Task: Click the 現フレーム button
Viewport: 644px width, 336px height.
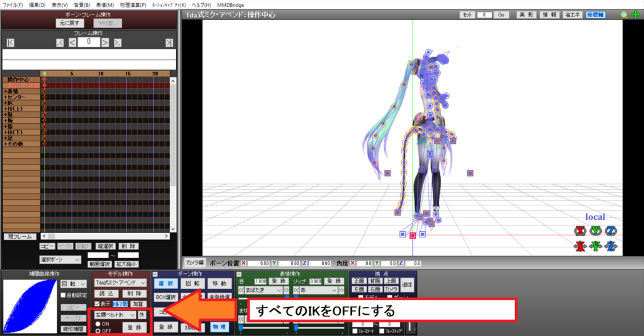Action: click(19, 237)
